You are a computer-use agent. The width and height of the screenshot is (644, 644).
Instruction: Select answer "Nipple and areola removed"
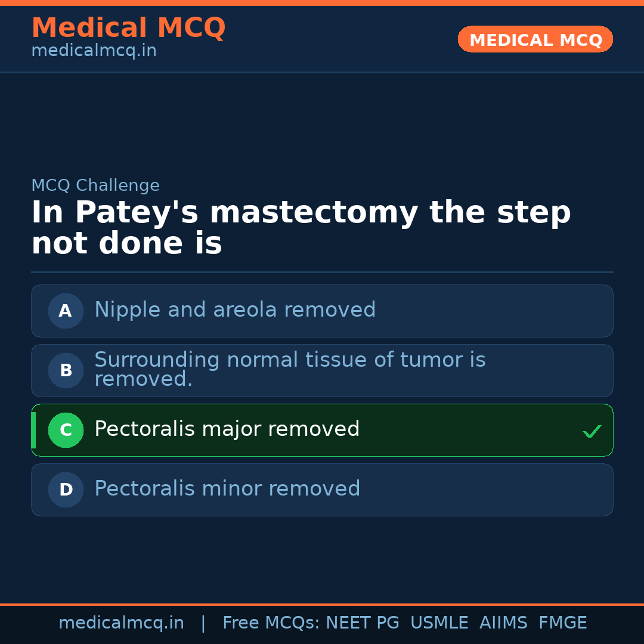tap(235, 310)
